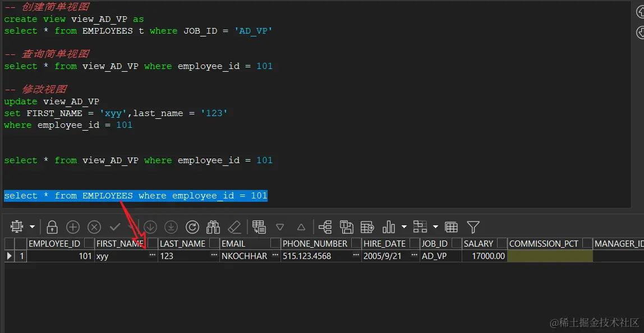
Task: Insert a new record with the plus icon
Action: (x=73, y=226)
